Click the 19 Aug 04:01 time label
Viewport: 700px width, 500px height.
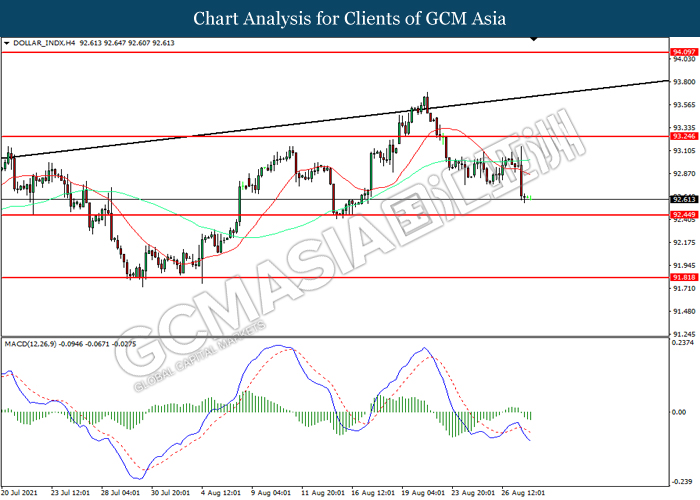pyautogui.click(x=423, y=493)
